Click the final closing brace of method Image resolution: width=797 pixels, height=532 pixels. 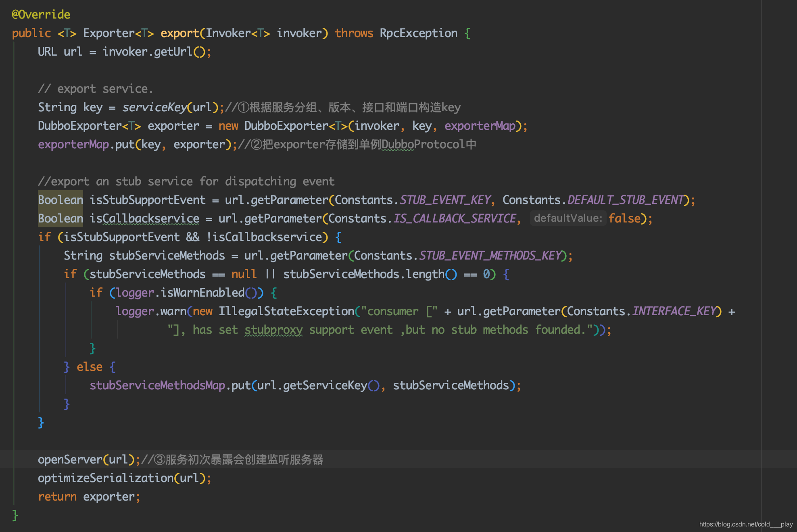(x=15, y=515)
